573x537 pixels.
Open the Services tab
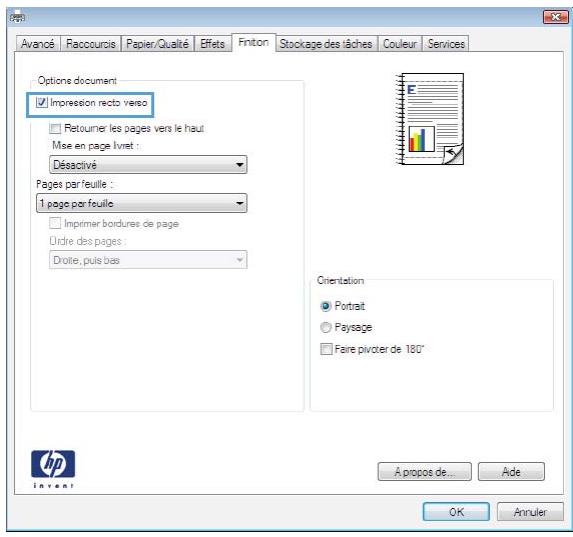pos(446,44)
